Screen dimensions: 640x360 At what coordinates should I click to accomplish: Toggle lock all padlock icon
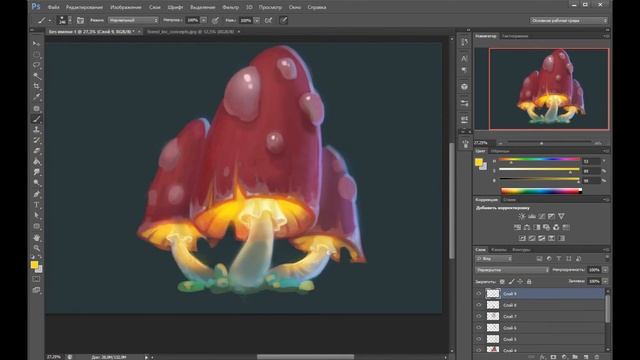529,282
